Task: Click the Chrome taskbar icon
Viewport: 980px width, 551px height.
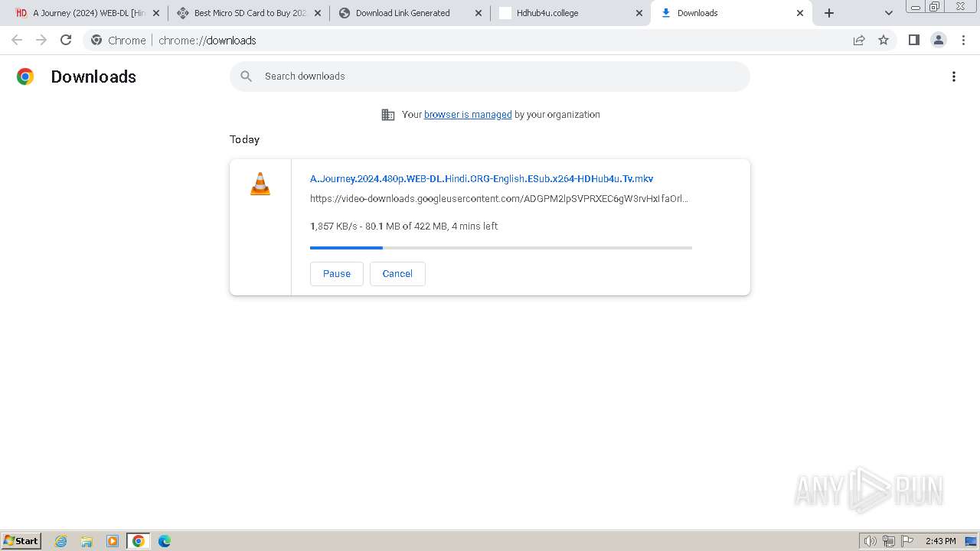Action: click(139, 541)
